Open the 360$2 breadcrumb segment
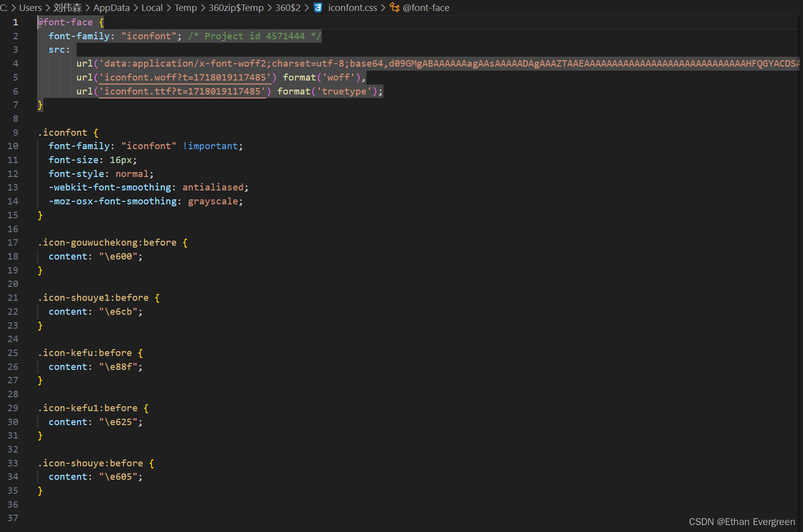This screenshot has width=803, height=532. click(288, 7)
